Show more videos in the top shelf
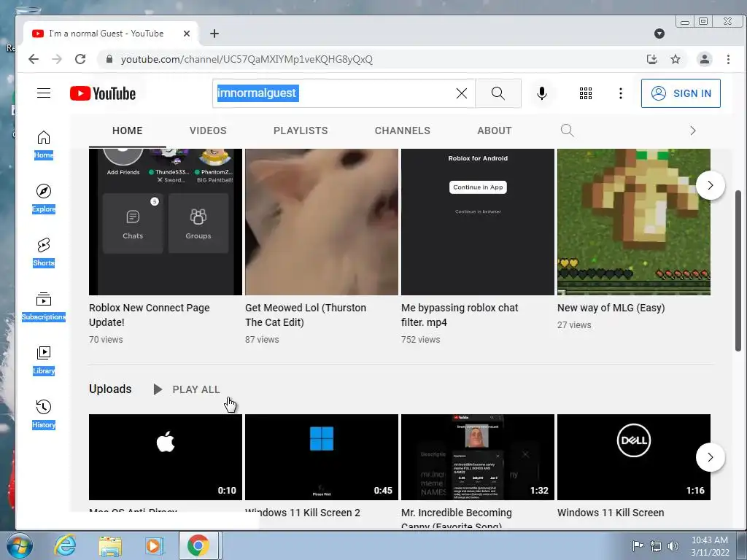The image size is (747, 560). (711, 185)
